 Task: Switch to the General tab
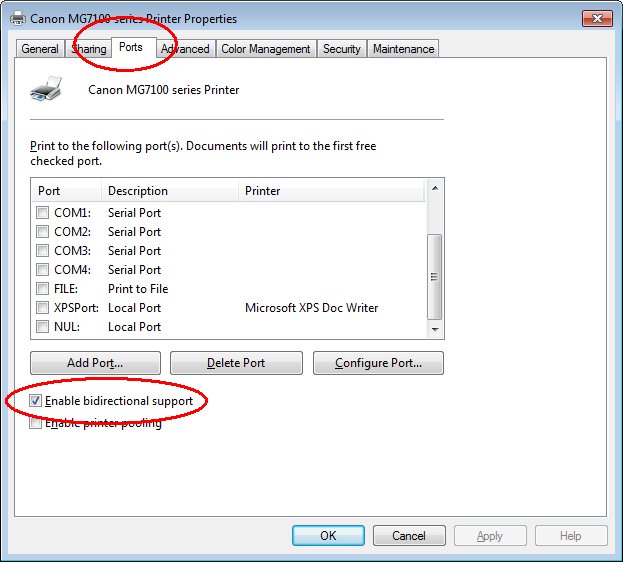(40, 49)
